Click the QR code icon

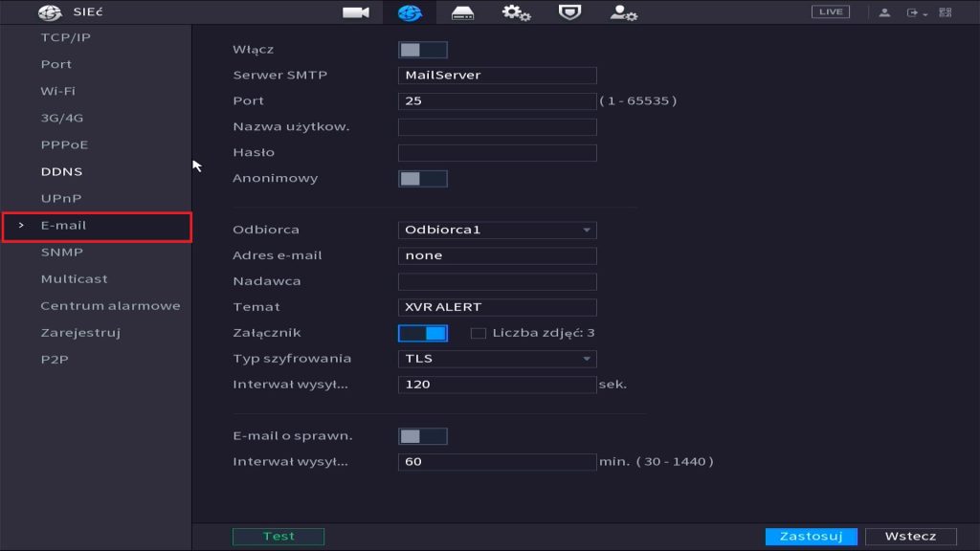pyautogui.click(x=946, y=12)
